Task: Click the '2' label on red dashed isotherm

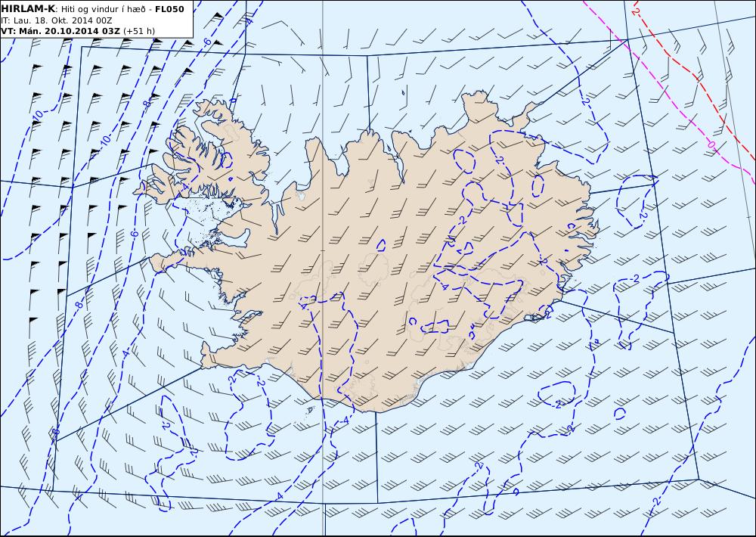Action: point(636,11)
